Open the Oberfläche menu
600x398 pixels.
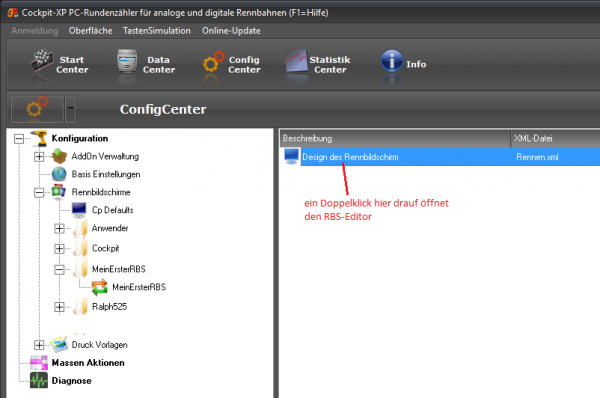pyautogui.click(x=91, y=31)
